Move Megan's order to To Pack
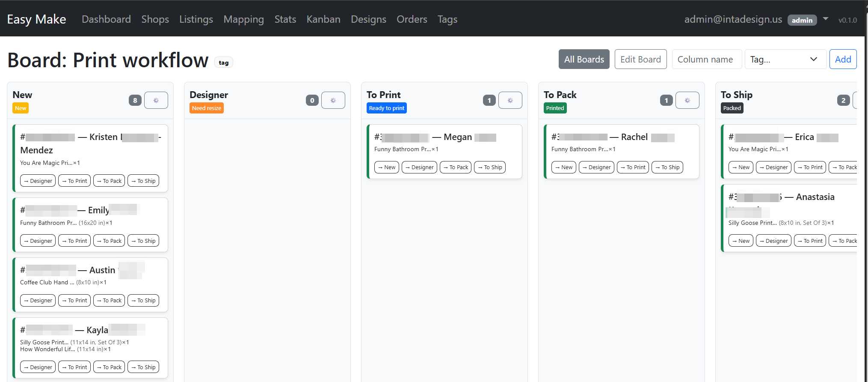 coord(455,167)
